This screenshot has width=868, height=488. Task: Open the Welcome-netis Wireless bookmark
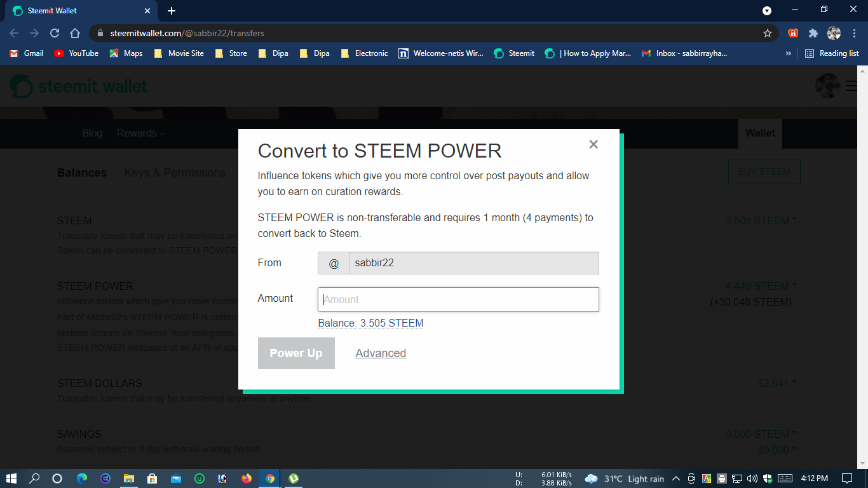coord(441,53)
